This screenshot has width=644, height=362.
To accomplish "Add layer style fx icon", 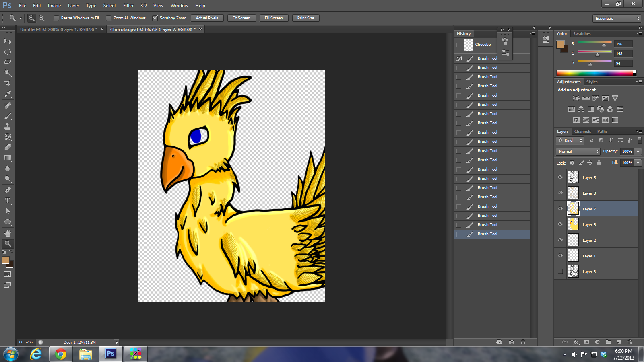I will coord(576,342).
